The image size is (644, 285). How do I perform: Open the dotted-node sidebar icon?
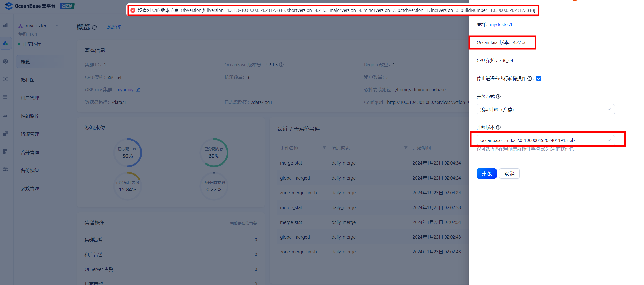click(5, 79)
